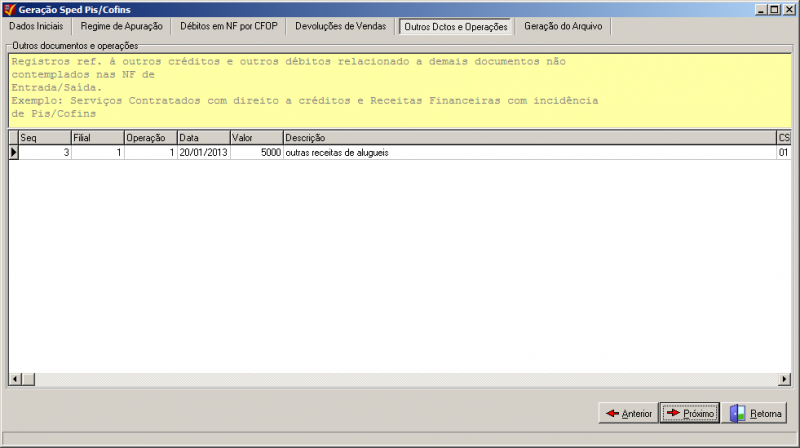Click the partially visible CS column header
800x448 pixels.
[784, 138]
